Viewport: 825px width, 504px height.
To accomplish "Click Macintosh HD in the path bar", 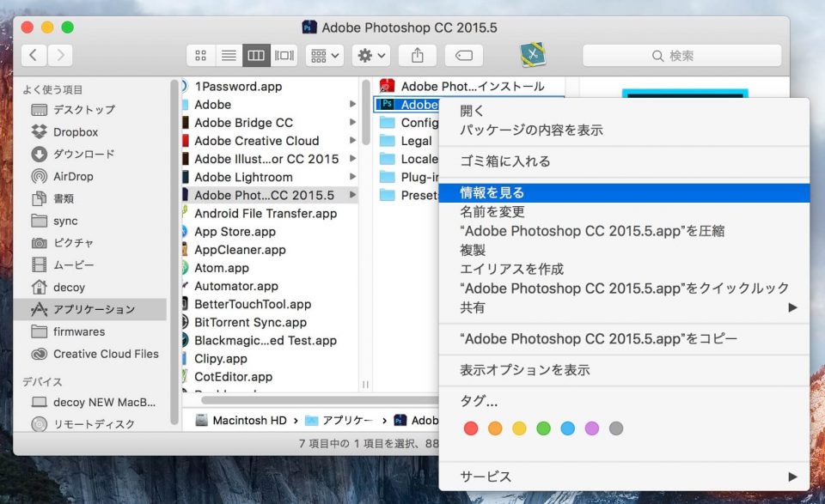I will click(x=241, y=421).
